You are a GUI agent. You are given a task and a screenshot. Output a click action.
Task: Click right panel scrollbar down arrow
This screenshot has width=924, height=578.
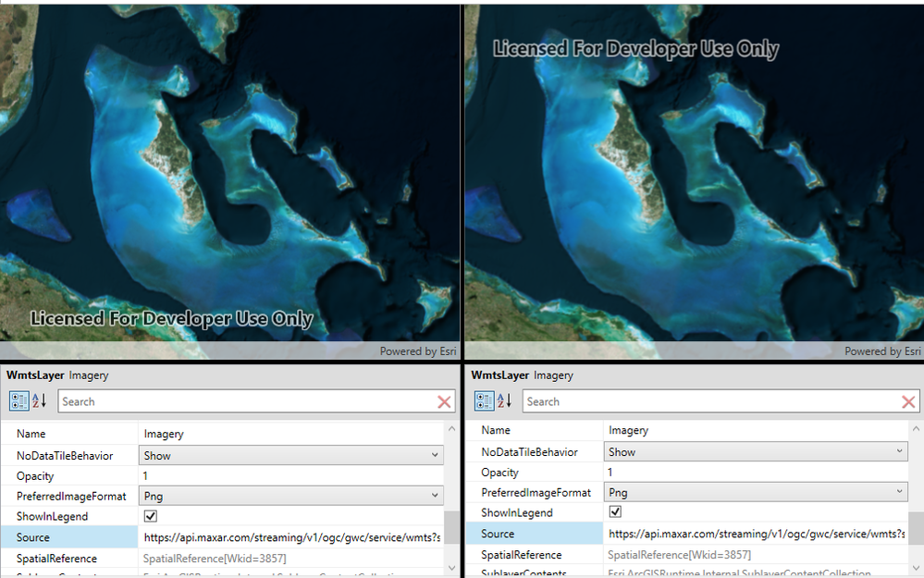click(917, 568)
